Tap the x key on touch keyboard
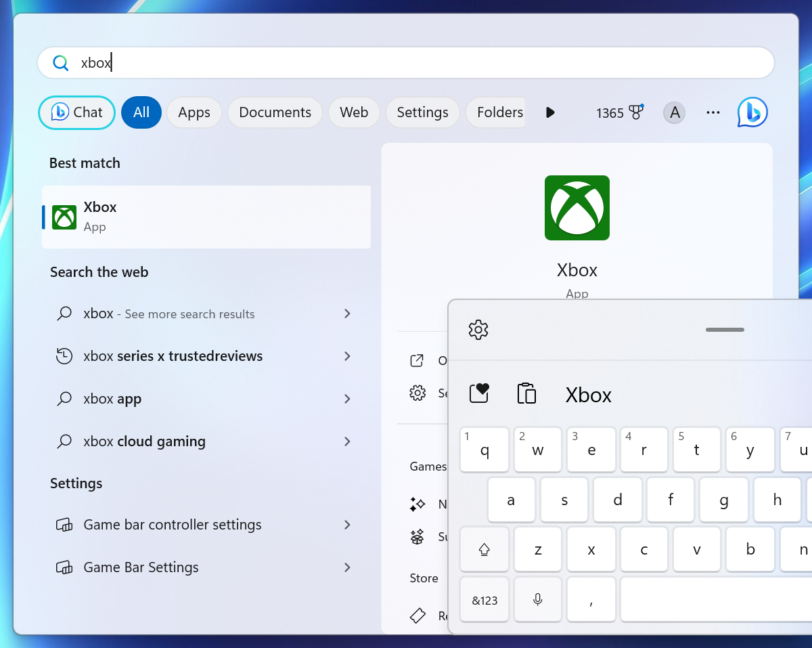Screen dimensions: 812x648 coord(591,550)
